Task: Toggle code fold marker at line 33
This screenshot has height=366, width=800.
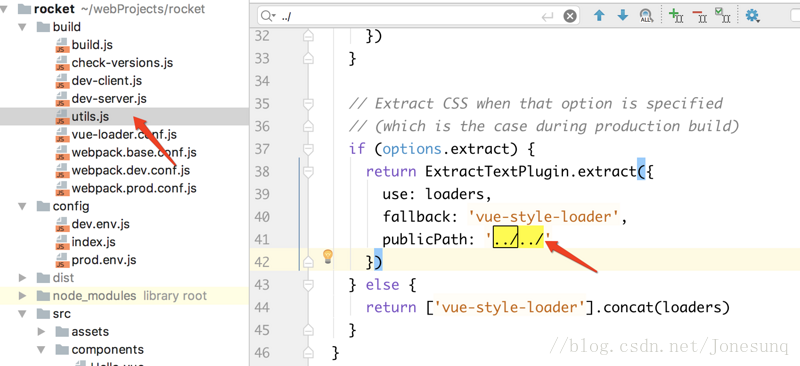Action: point(308,59)
